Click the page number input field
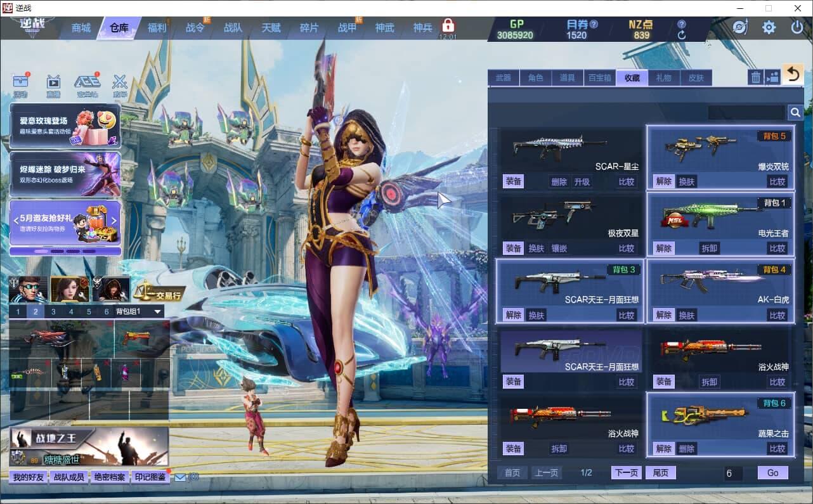The image size is (813, 504). 734,473
